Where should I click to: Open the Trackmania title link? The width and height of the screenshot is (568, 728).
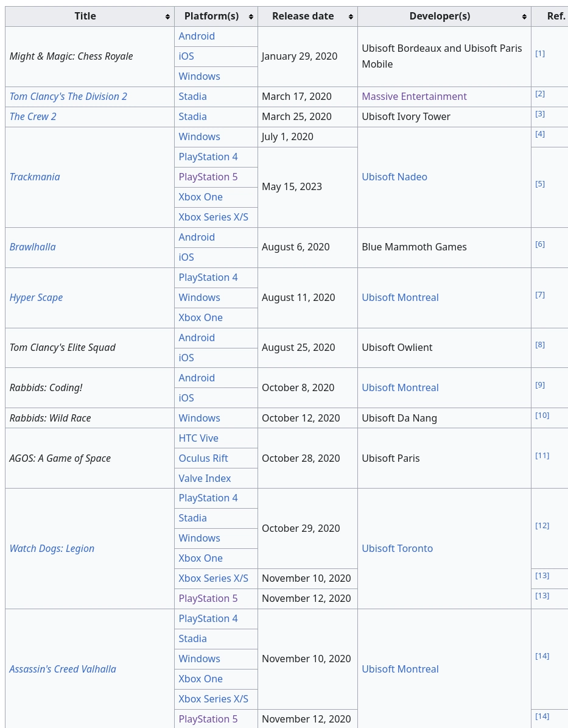[x=35, y=177]
